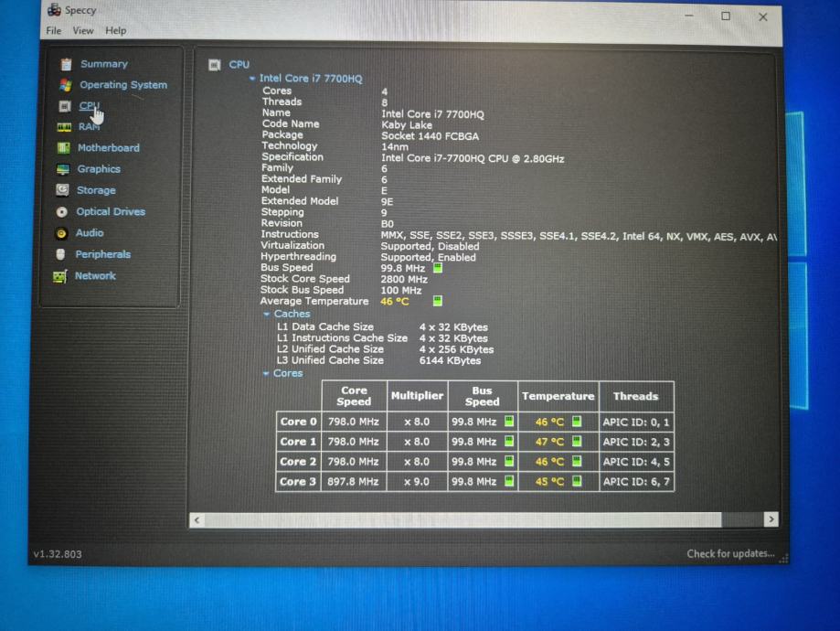Click Core 3 temperature green indicator

[x=577, y=481]
